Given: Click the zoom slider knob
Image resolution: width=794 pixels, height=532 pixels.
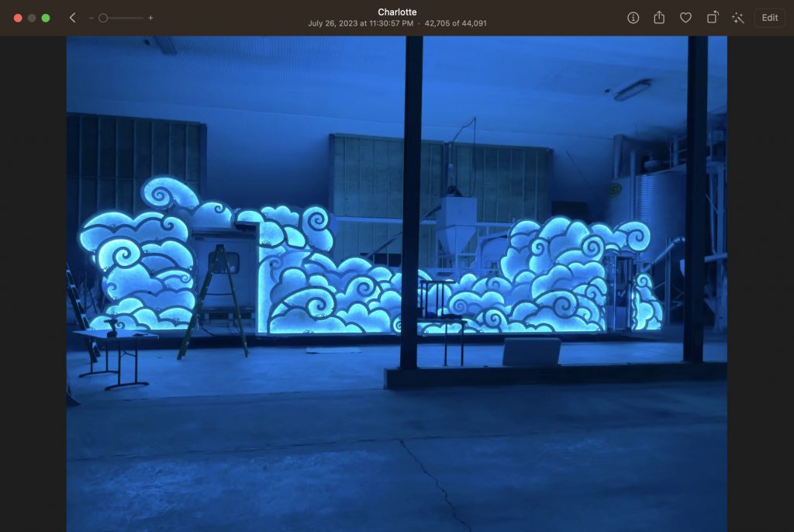Looking at the screenshot, I should click(103, 18).
